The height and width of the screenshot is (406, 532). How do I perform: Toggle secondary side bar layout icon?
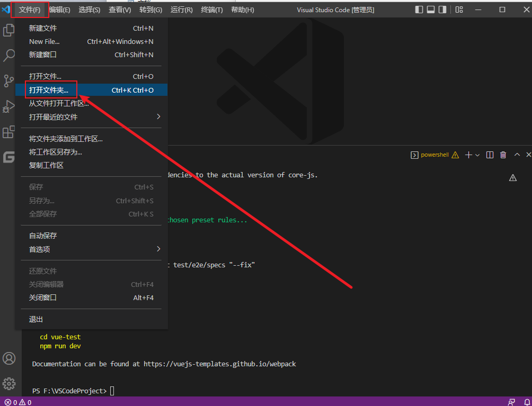(442, 10)
